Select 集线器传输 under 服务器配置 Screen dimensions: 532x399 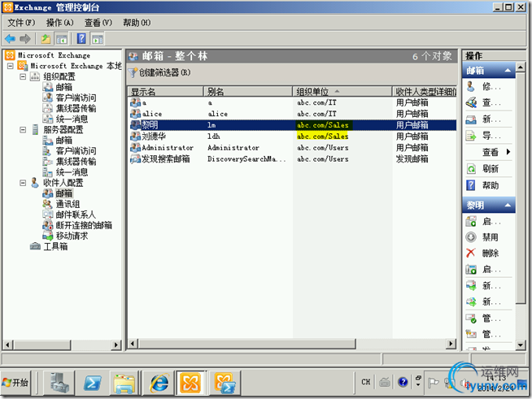coord(76,162)
